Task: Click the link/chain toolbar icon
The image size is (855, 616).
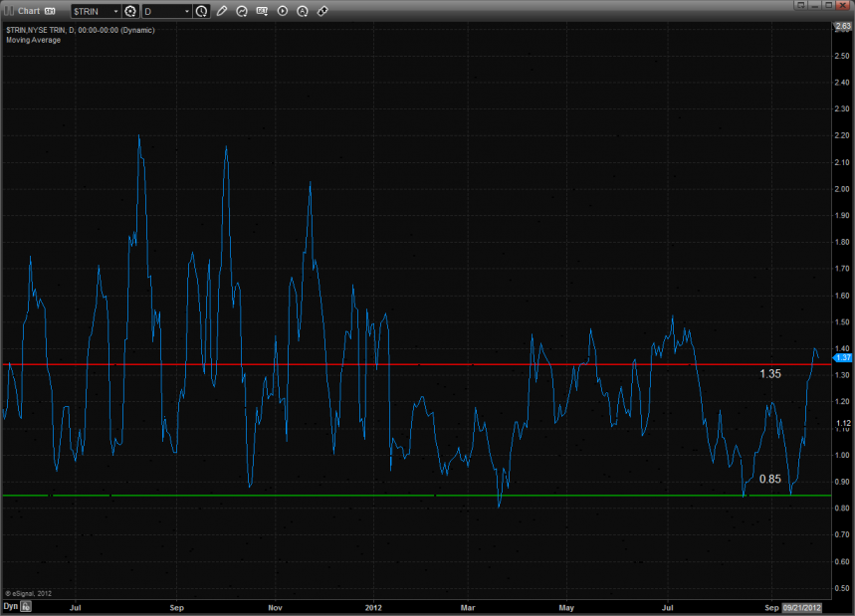Action: (322, 11)
